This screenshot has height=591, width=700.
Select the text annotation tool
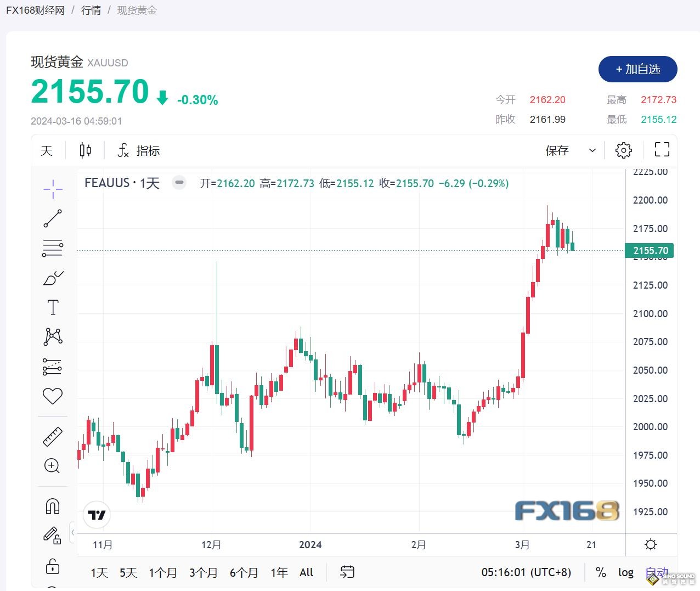coord(53,307)
